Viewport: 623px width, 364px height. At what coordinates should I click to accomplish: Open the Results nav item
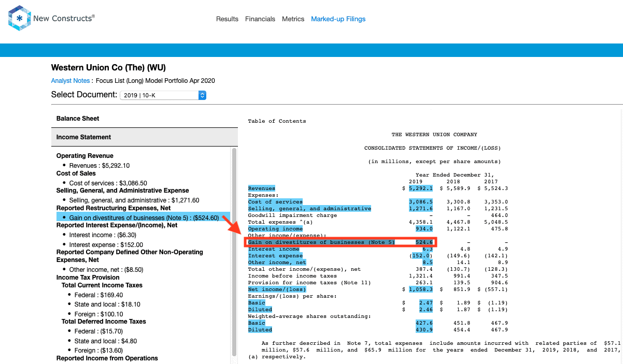point(227,19)
